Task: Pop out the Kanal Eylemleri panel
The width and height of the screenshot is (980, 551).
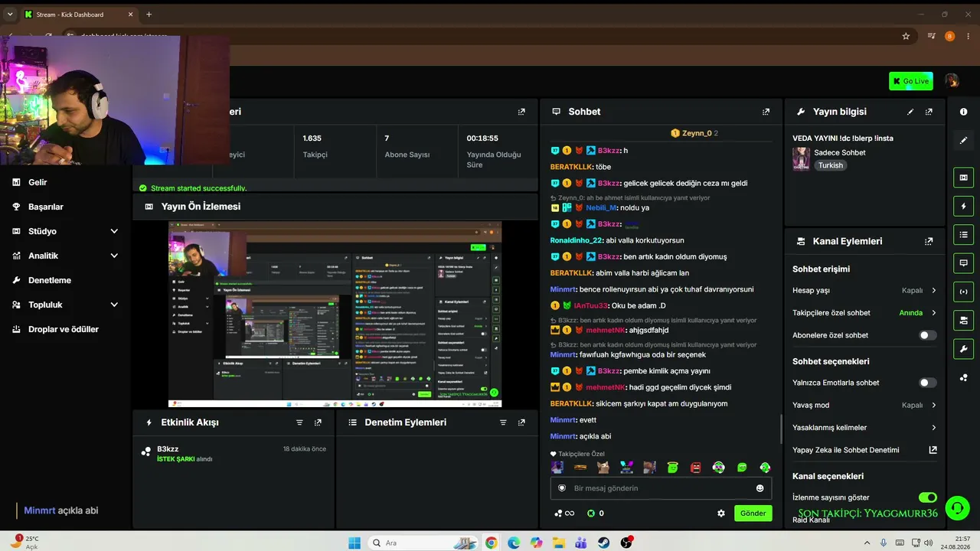Action: tap(929, 241)
